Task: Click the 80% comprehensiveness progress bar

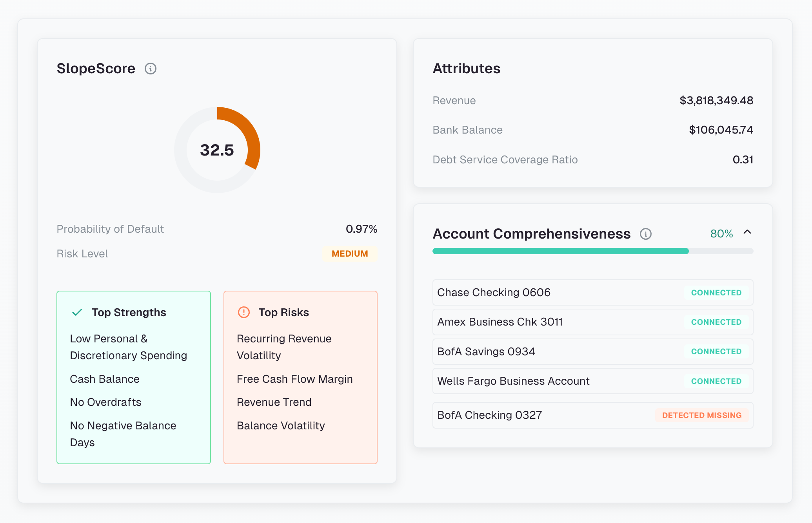Action: (592, 251)
